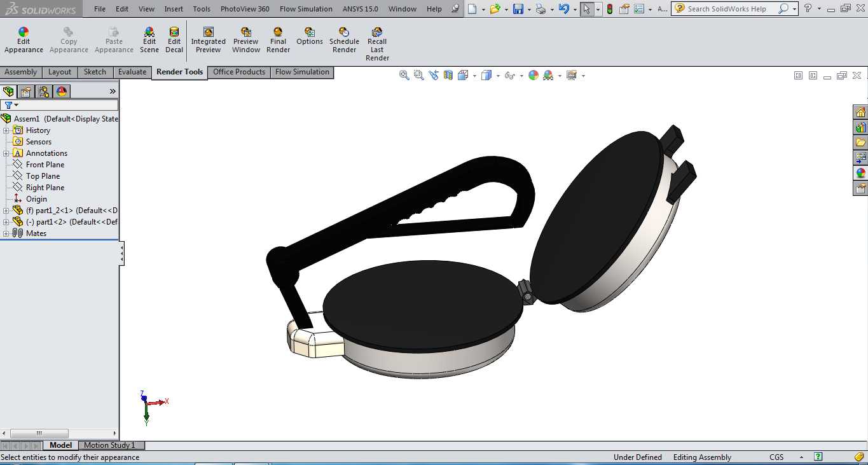Expand the Mates folder
This screenshot has height=465, width=868.
(6, 233)
